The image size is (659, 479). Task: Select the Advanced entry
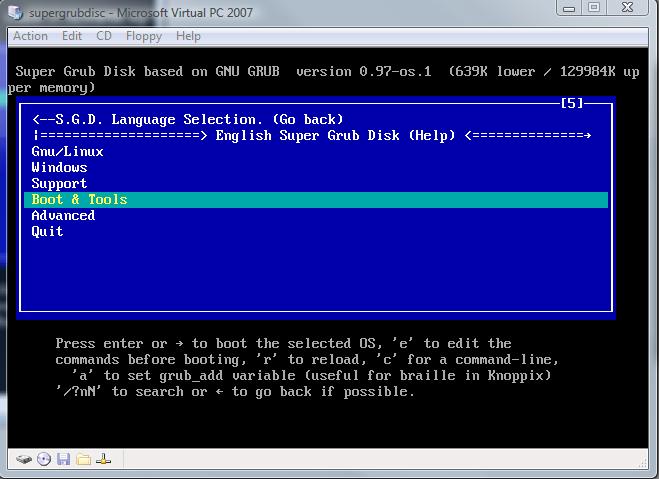click(316, 216)
